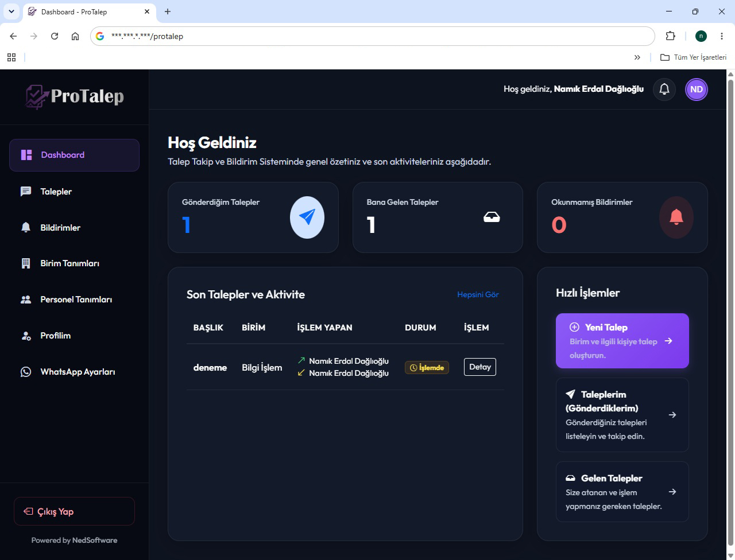Open the notification bell in header
Viewport: 735px width, 560px height.
coord(664,90)
